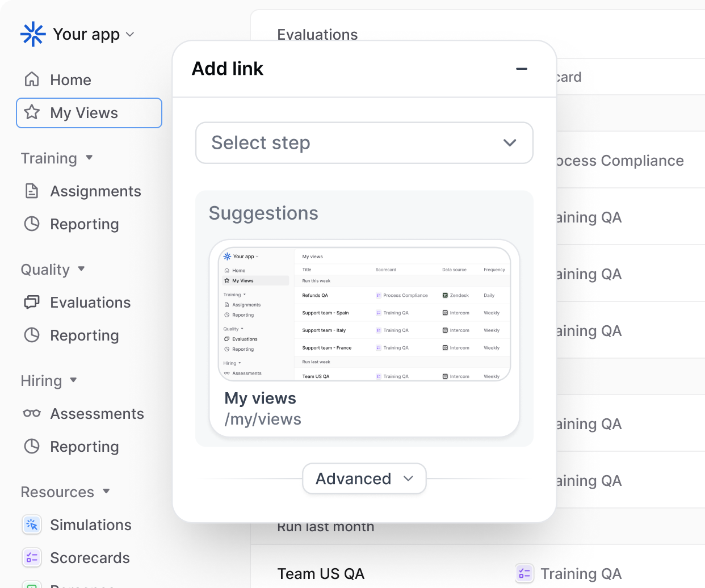705x588 pixels.
Task: Click the Evaluations chat bubble icon
Action: point(32,302)
